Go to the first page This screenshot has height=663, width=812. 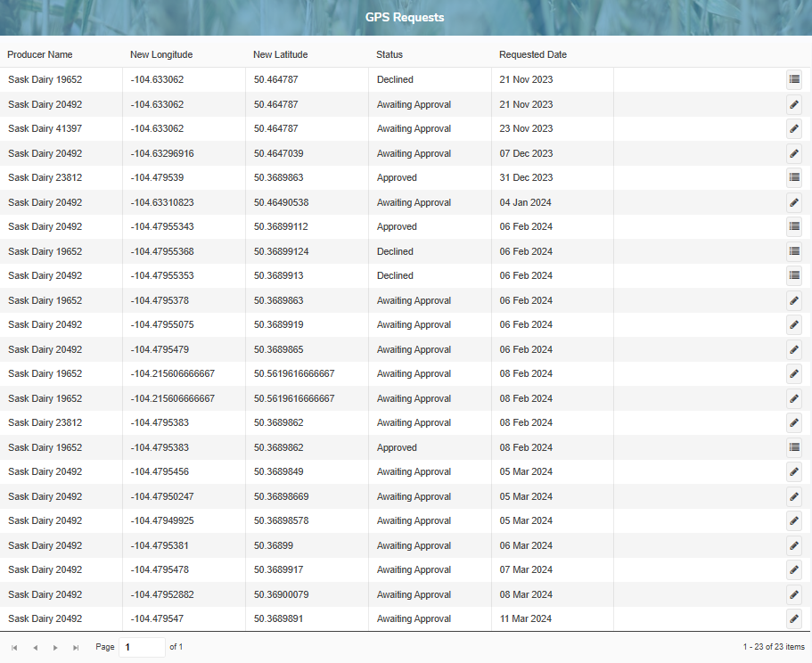click(14, 647)
